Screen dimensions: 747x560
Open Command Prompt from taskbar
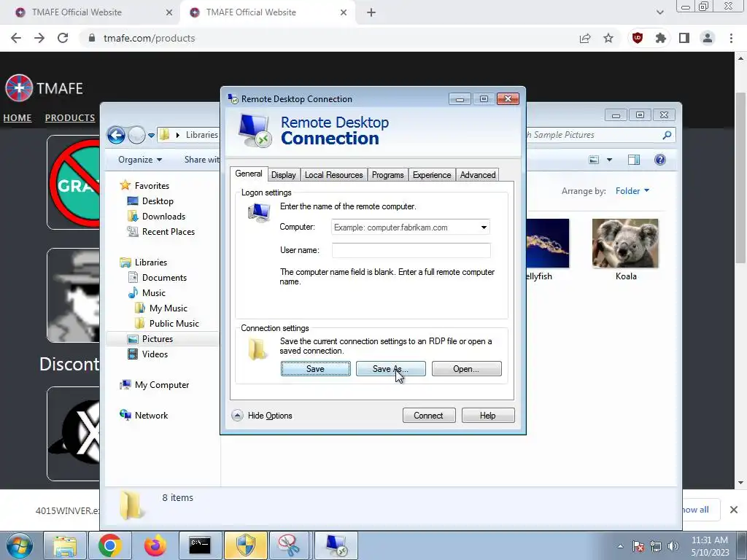(200, 545)
